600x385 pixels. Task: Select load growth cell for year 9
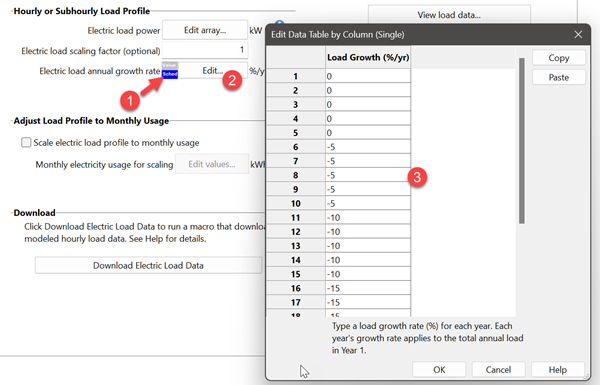tap(368, 189)
